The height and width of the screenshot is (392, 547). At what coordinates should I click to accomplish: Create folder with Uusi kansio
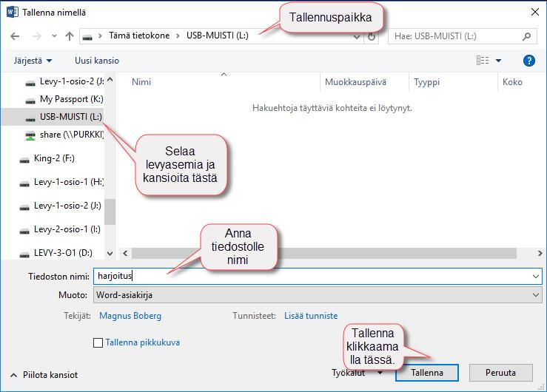97,61
